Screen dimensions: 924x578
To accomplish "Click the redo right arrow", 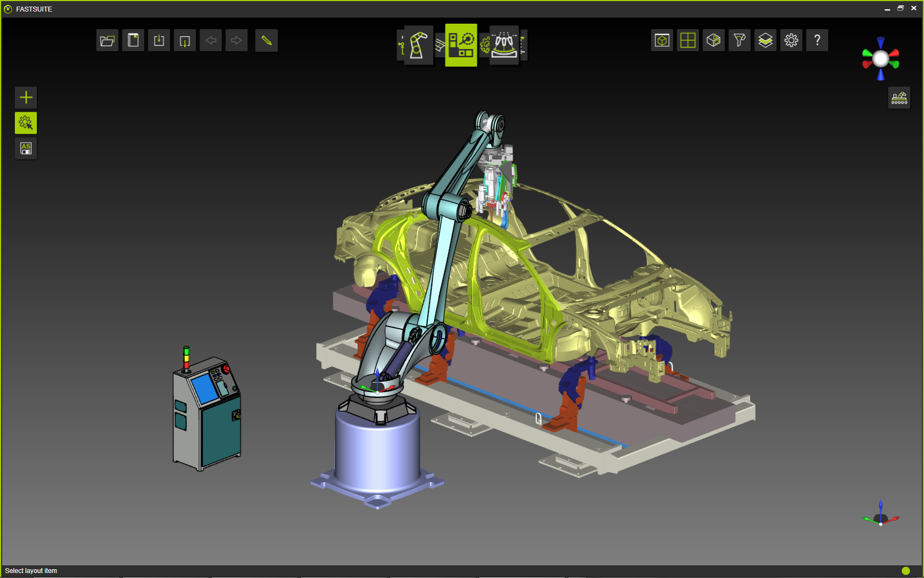I will pos(237,41).
